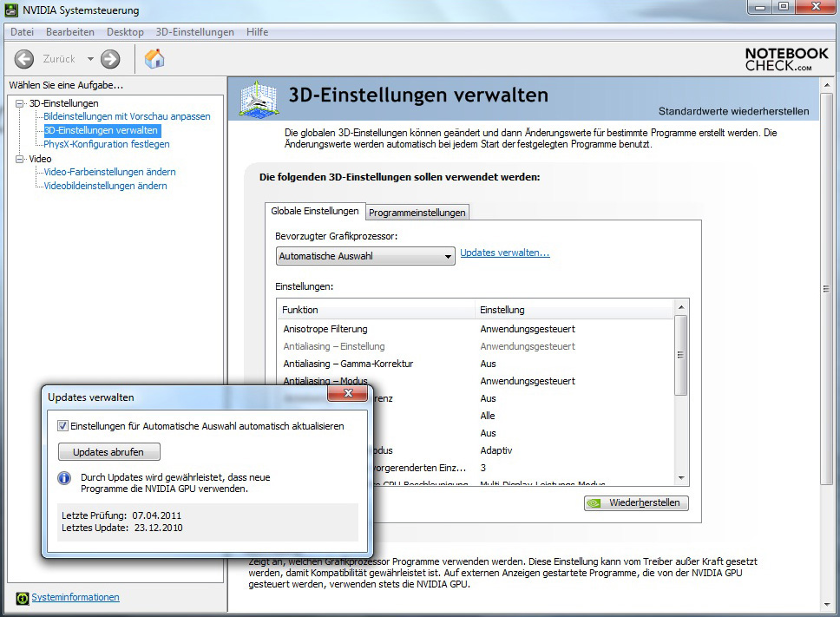Click the Adaptiv setting value
The image size is (840, 617).
click(496, 450)
